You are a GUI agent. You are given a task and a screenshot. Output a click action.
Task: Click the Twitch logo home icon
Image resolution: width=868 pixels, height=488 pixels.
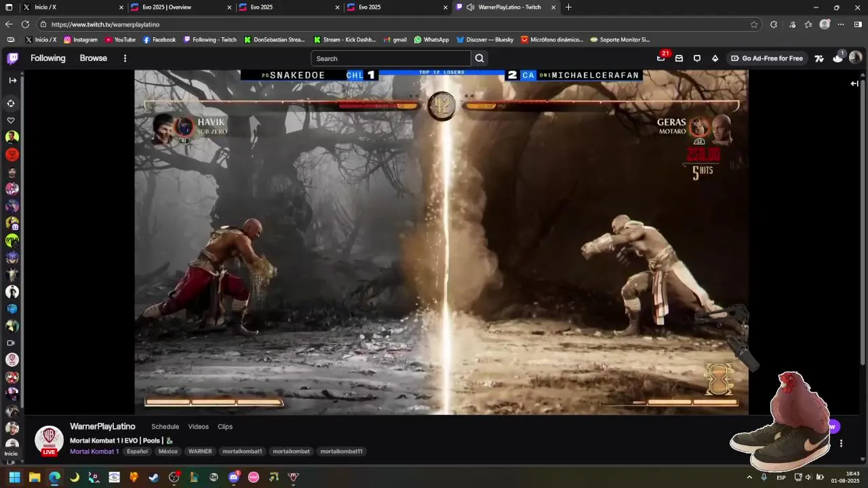[x=13, y=58]
